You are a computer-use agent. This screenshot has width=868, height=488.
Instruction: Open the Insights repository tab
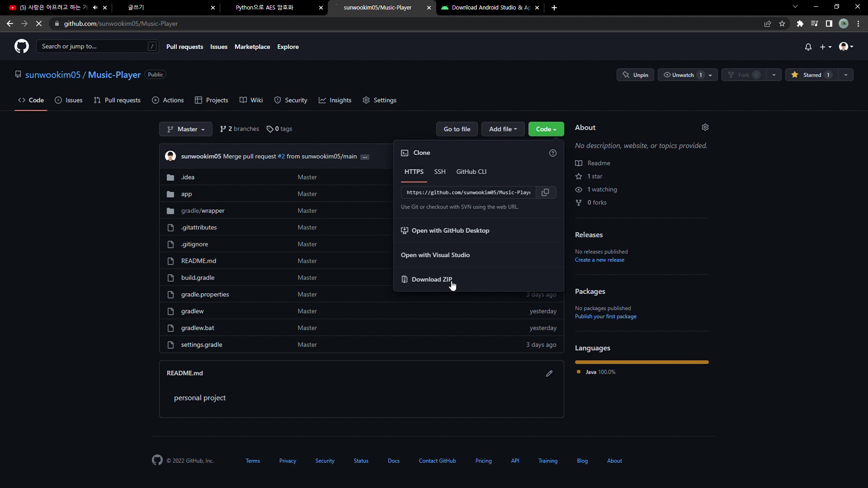(335, 100)
